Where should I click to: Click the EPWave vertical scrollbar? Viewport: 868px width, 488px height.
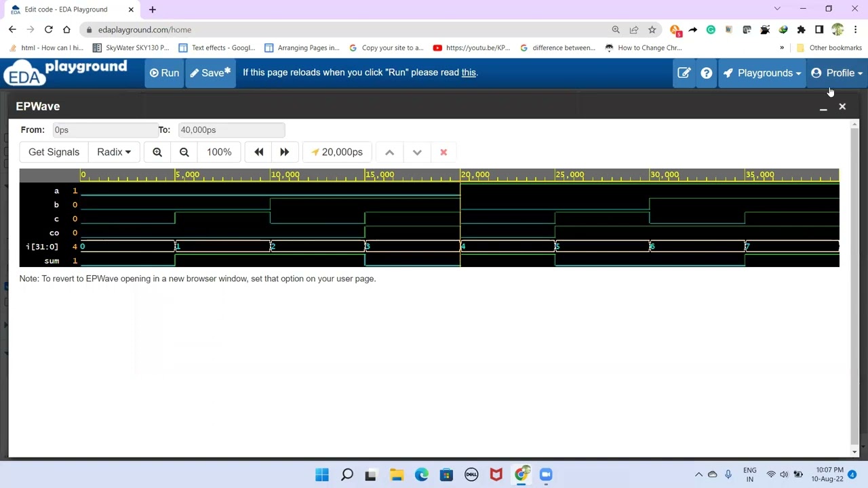tap(855, 288)
